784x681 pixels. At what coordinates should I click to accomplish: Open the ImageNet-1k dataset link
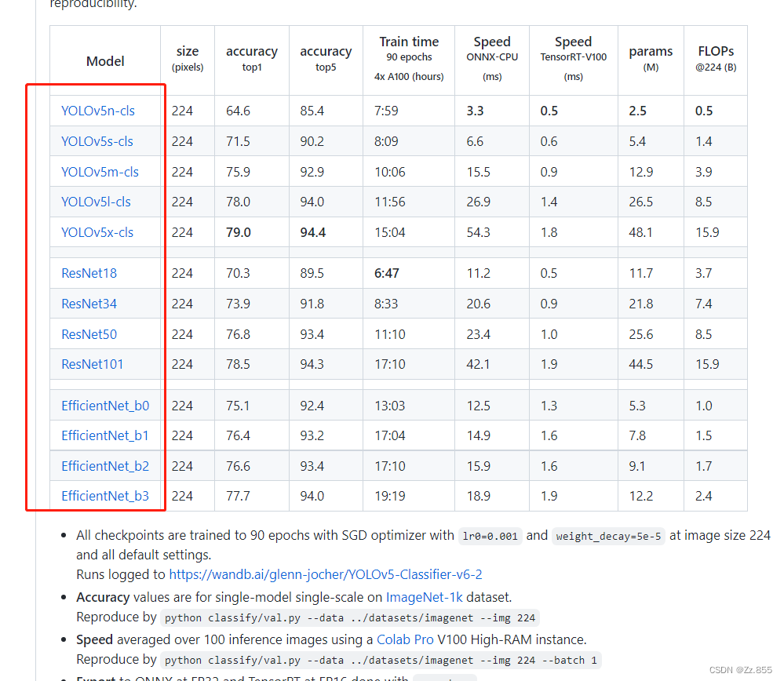424,598
